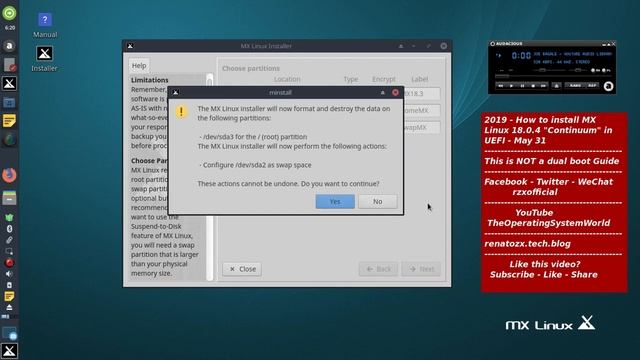Click the Limitations heading in Help pane
Image resolution: width=640 pixels, height=360 pixels.
pyautogui.click(x=149, y=80)
